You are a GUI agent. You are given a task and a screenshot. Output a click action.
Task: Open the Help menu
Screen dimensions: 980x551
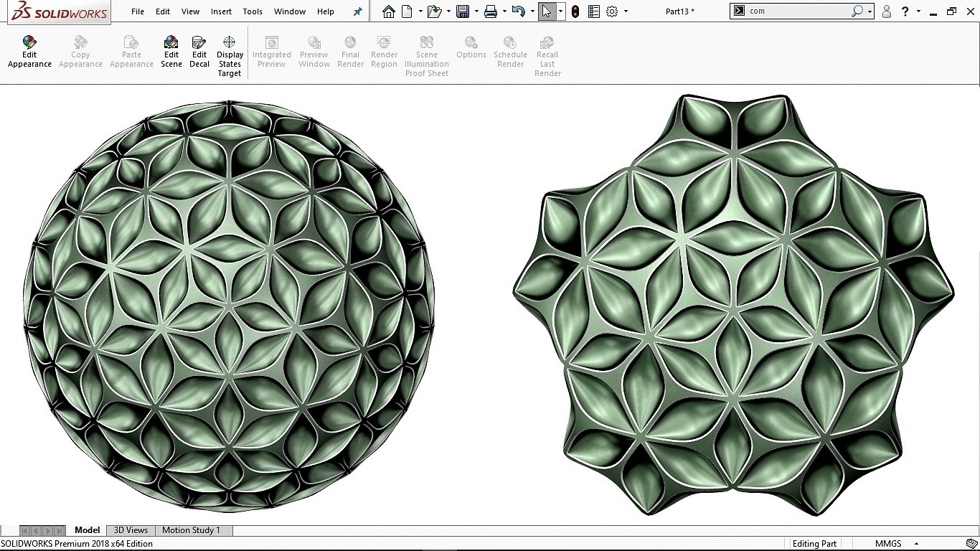[x=326, y=11]
